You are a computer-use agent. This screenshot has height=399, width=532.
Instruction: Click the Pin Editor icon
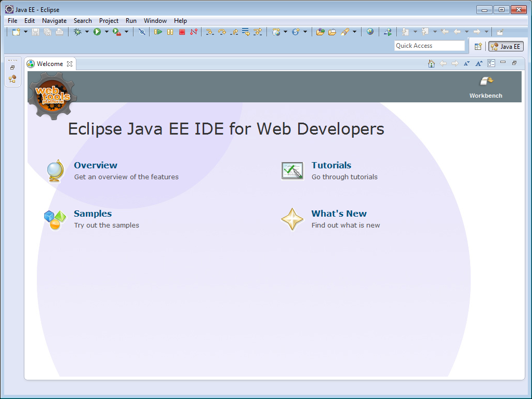pos(500,32)
